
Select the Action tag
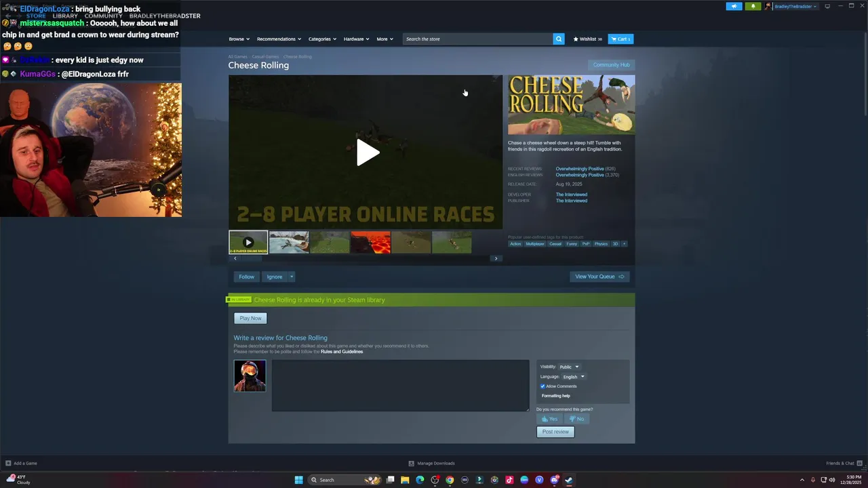(x=515, y=244)
